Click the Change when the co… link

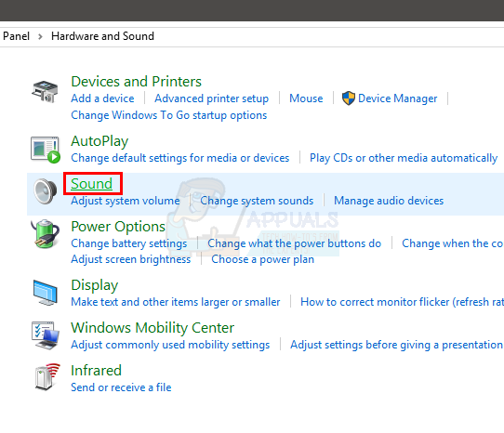tap(453, 243)
